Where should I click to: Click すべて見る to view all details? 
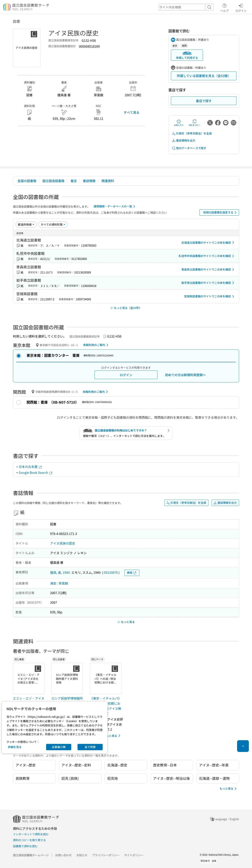point(131,113)
